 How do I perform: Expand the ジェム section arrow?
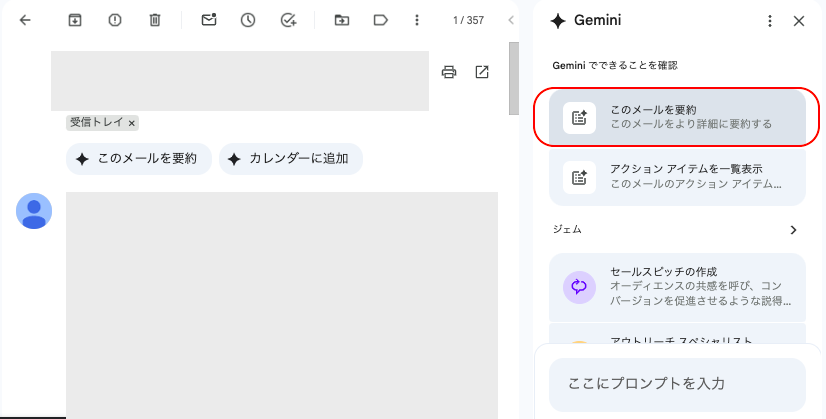pos(794,230)
